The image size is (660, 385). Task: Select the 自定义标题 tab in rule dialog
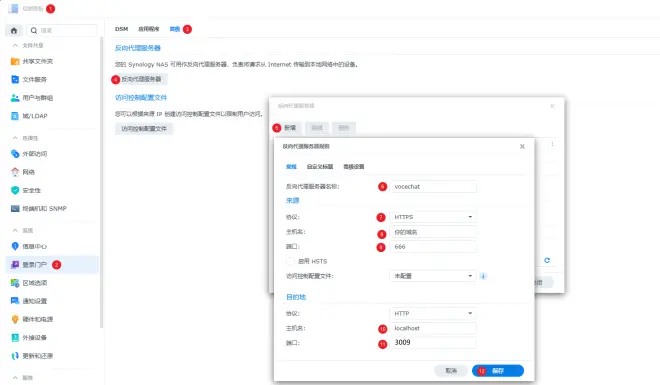(x=320, y=167)
